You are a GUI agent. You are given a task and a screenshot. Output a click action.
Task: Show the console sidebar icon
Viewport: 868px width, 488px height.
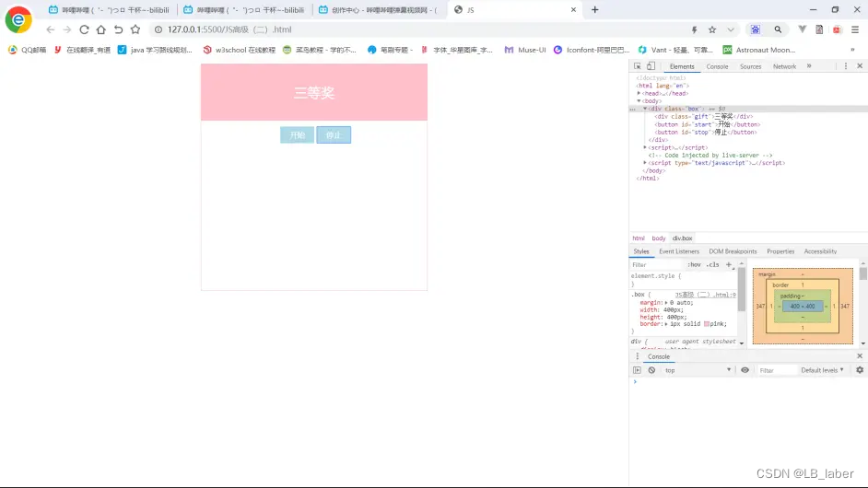point(637,371)
